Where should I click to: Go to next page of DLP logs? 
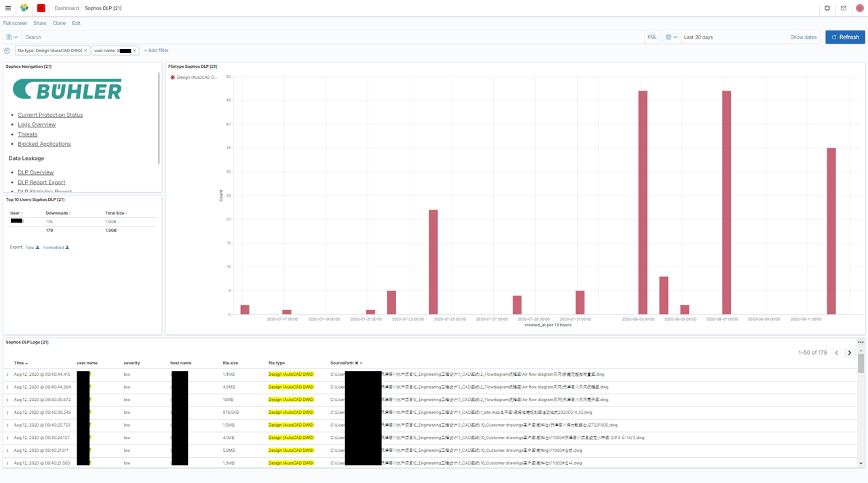849,353
